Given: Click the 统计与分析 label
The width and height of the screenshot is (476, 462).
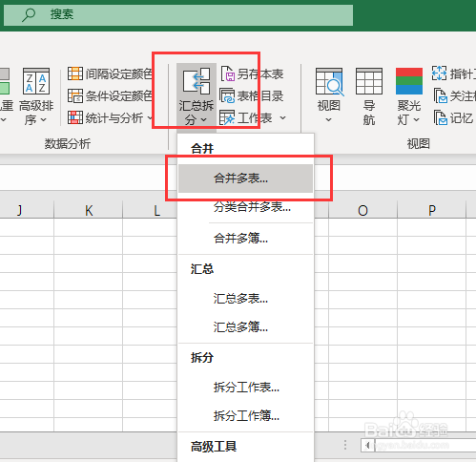Looking at the screenshot, I should [x=114, y=118].
